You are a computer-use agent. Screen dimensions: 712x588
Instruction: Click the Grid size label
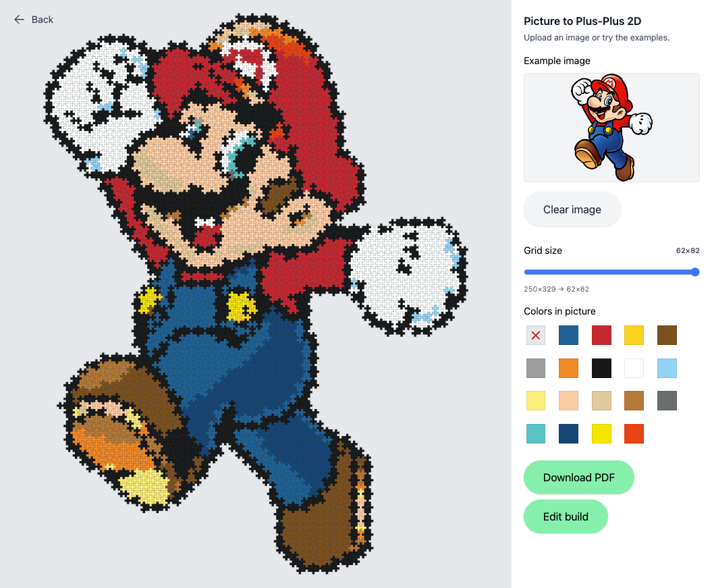pyautogui.click(x=543, y=250)
